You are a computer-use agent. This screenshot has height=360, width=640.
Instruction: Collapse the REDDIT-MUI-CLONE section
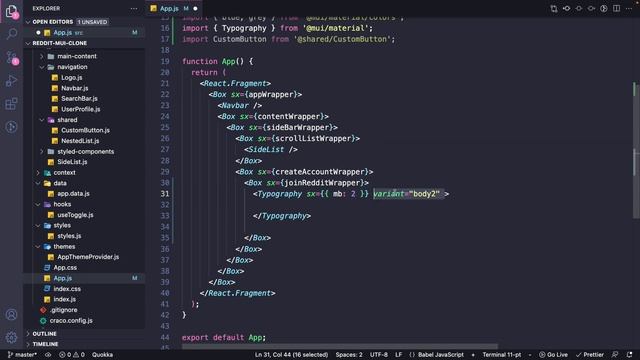click(x=28, y=43)
